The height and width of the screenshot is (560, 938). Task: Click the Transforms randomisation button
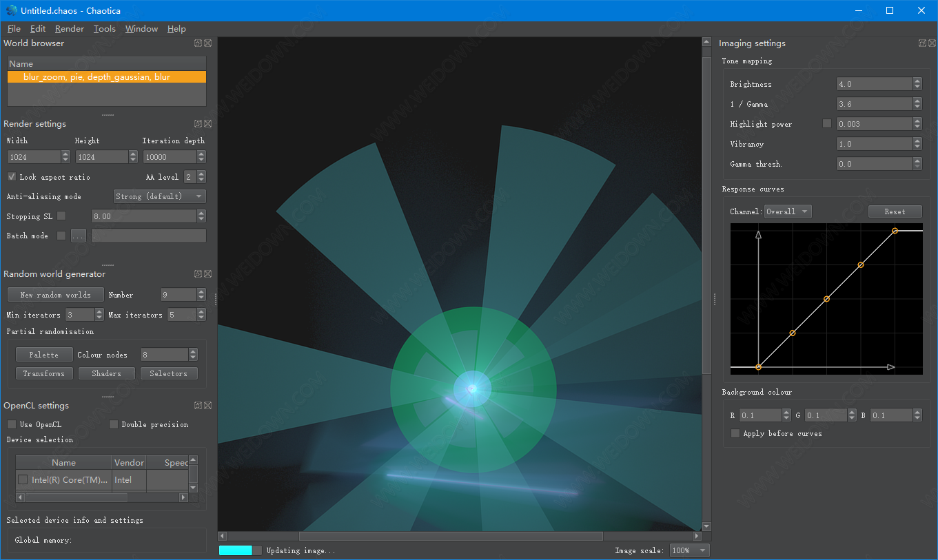click(44, 373)
